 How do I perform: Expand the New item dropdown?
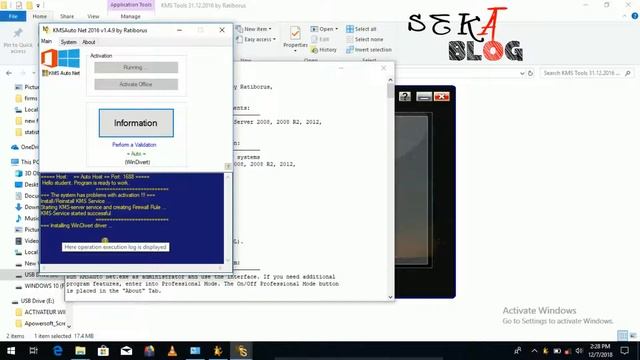[x=254, y=29]
